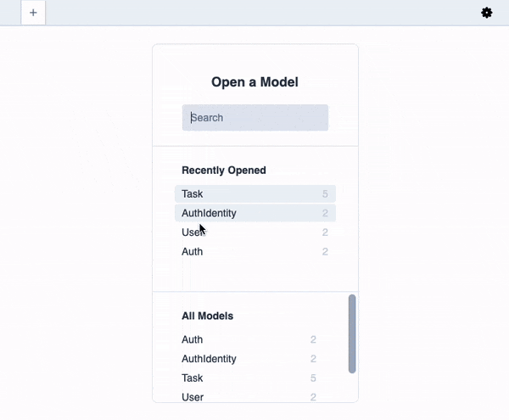
Task: Click AuthIdentity's record count in All Models
Action: [x=313, y=359]
